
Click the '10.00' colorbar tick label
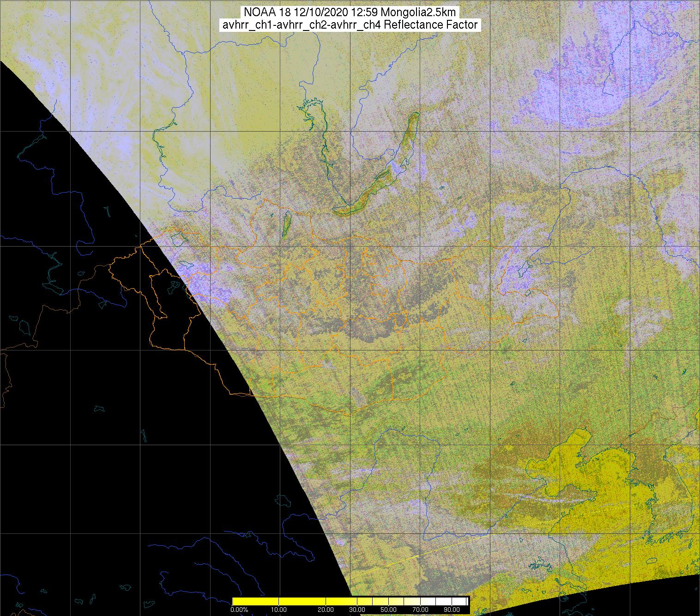pyautogui.click(x=280, y=610)
